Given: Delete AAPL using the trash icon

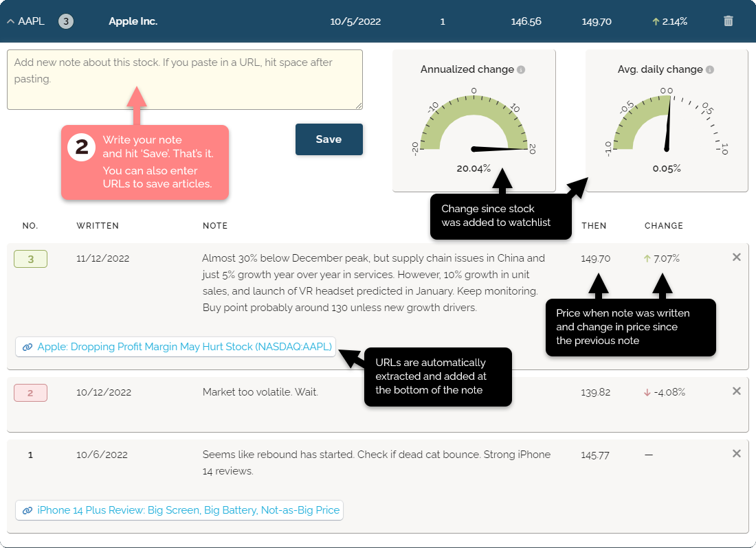Looking at the screenshot, I should tap(728, 21).
